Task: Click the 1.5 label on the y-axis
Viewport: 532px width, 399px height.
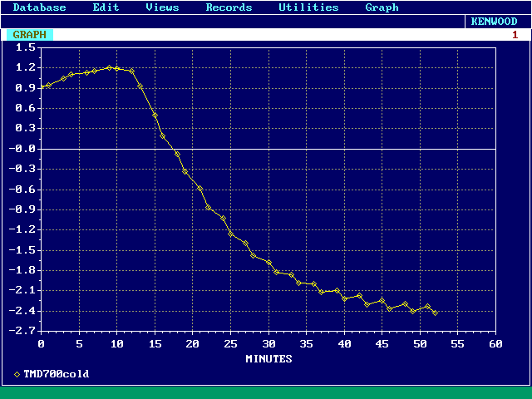Action: click(x=24, y=47)
